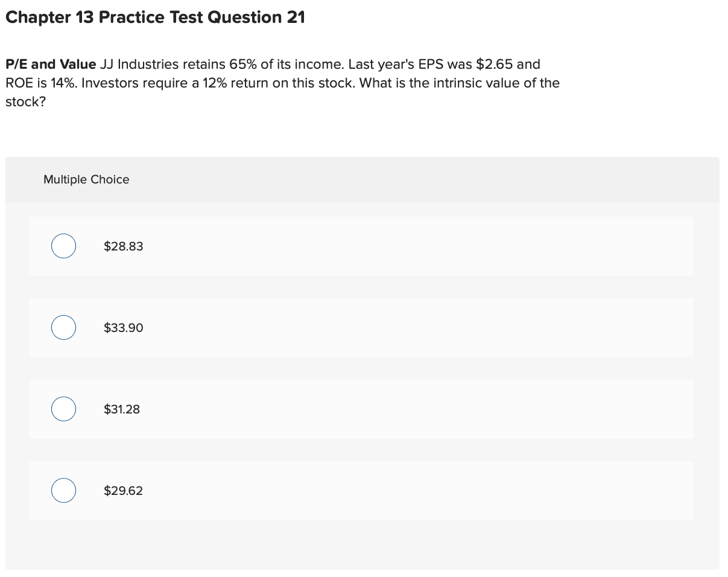Click the Chapter 13 Practice Test title
Screen dimensions: 728x577
point(154,17)
